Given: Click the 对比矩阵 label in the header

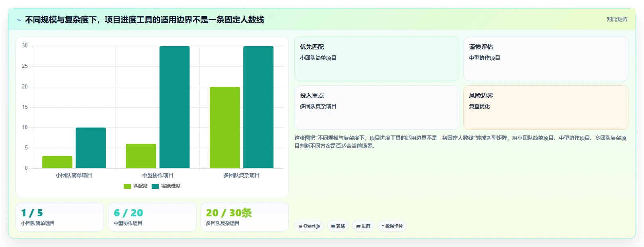Looking at the screenshot, I should coord(617,19).
